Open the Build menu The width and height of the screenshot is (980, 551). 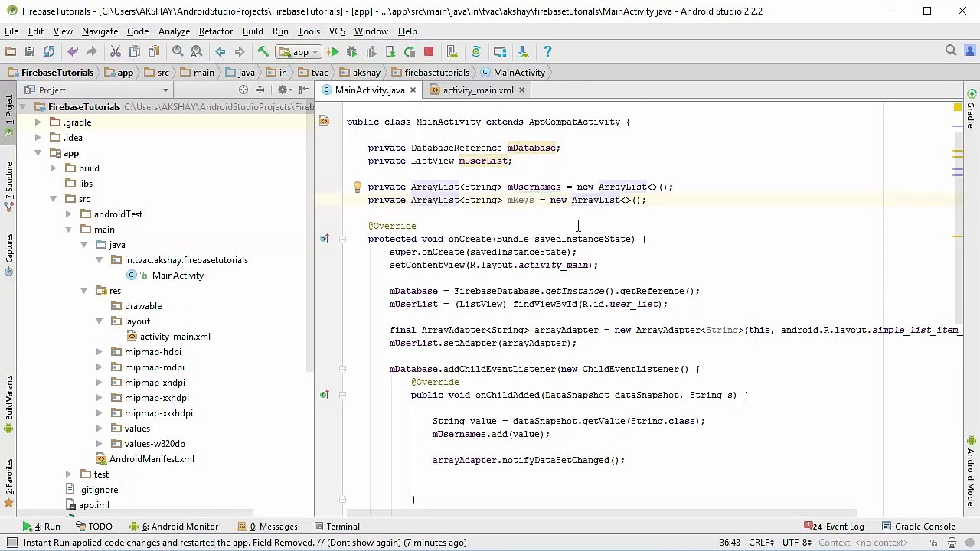coord(253,31)
